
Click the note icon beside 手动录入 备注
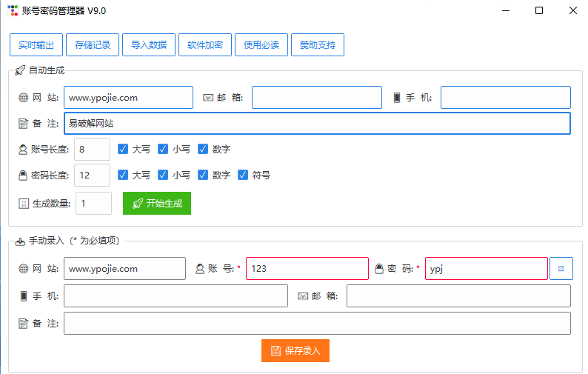tap(23, 324)
